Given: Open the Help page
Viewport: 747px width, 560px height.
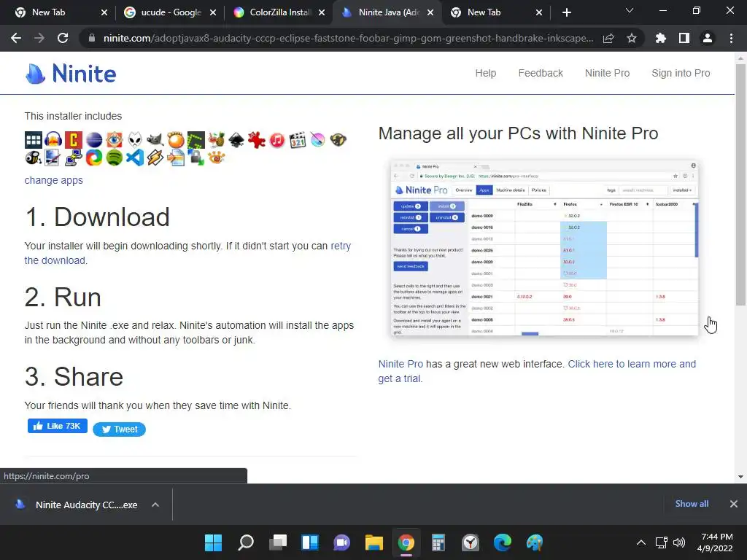Looking at the screenshot, I should [x=485, y=73].
